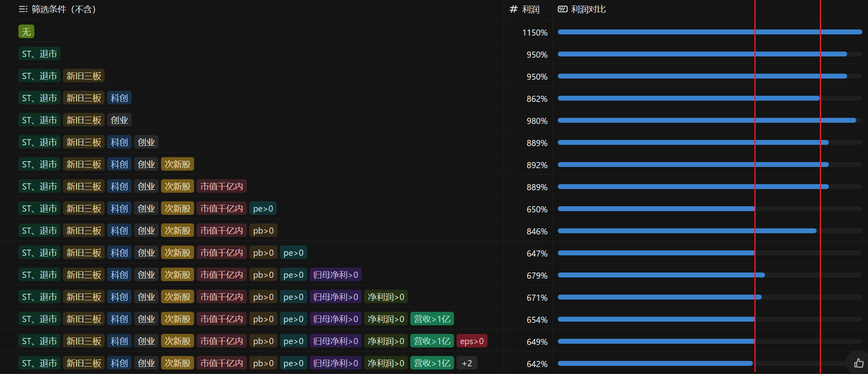Select the 利润对比 column header text

coord(588,9)
